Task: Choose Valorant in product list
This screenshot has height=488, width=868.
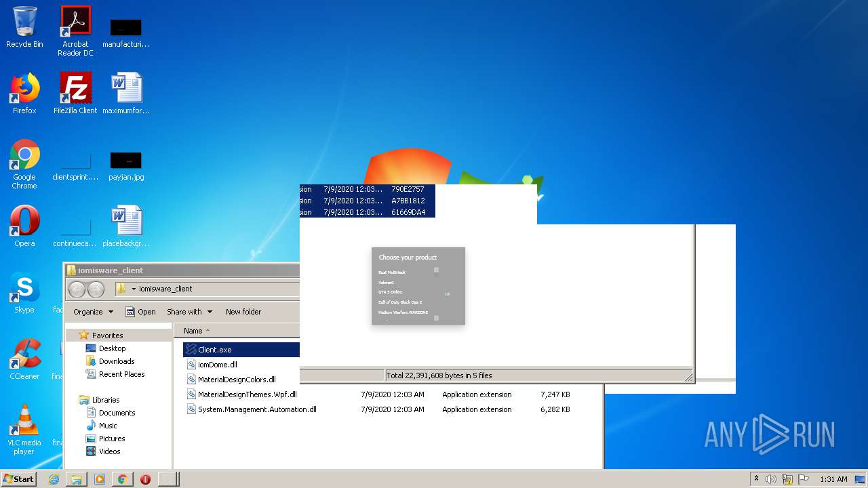Action: (386, 283)
